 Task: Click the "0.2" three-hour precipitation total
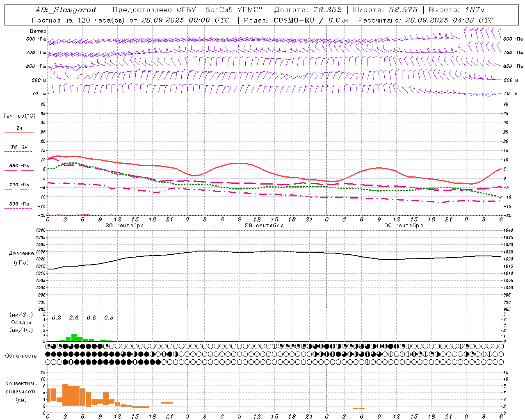tap(57, 318)
